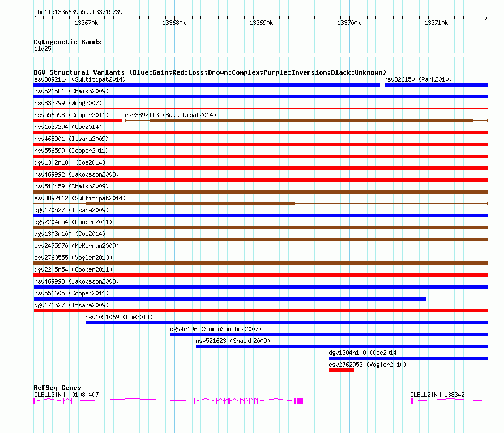Open the dgv170n27 (Itsara2009) label
The width and height of the screenshot is (504, 433).
tap(71, 210)
